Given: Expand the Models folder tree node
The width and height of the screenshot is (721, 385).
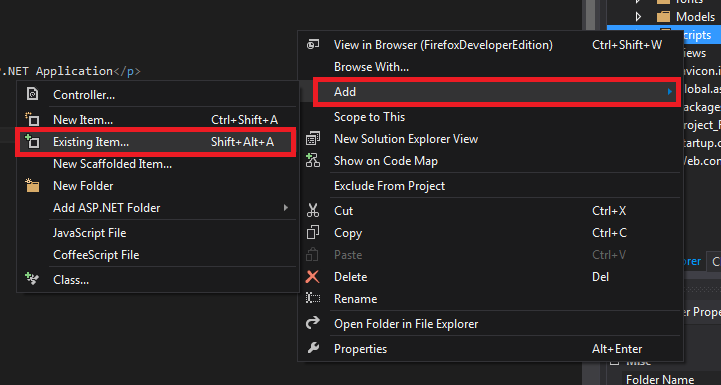Looking at the screenshot, I should click(638, 17).
